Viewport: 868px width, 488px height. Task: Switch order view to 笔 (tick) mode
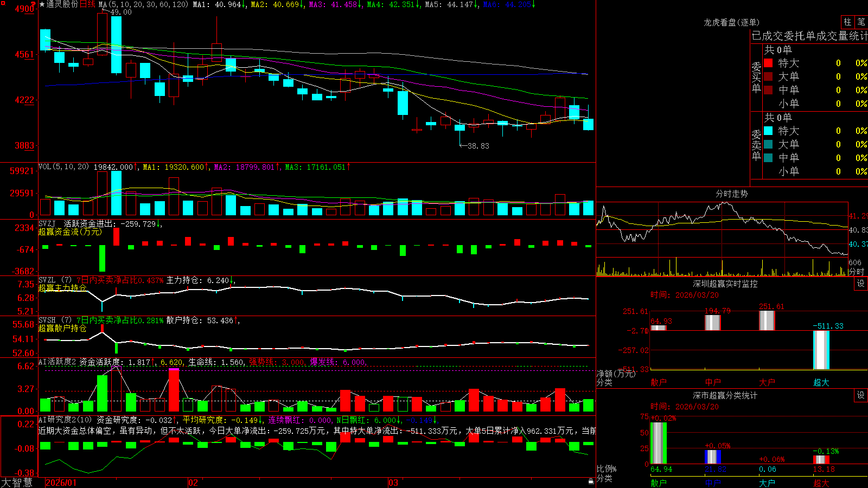click(861, 22)
